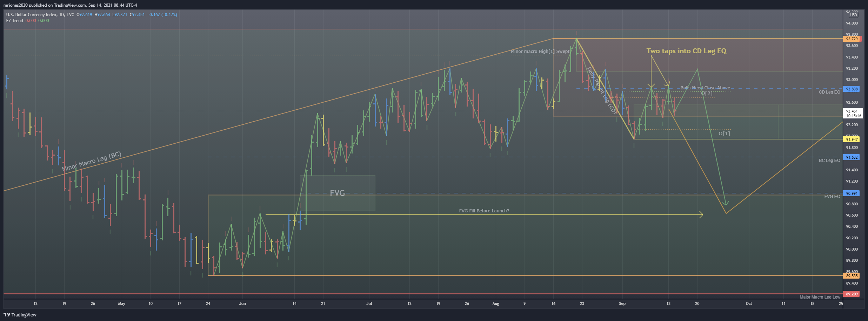Click the 'Minor macro High[1] Swept' label

540,52
